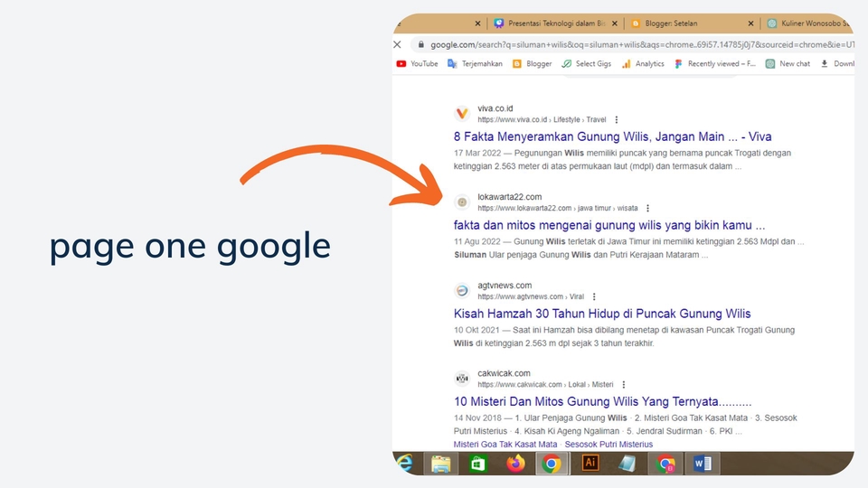Click the stop loading X button

coord(398,44)
